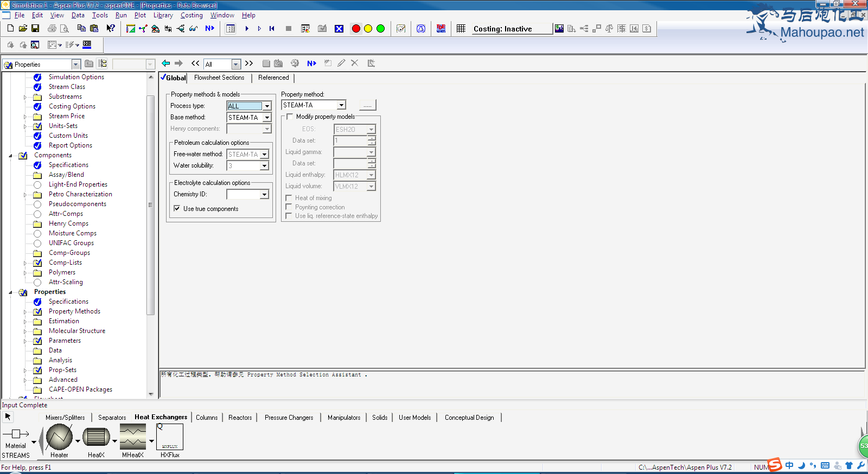The image size is (868, 474).
Task: Select Property Methods in tree
Action: (74, 311)
